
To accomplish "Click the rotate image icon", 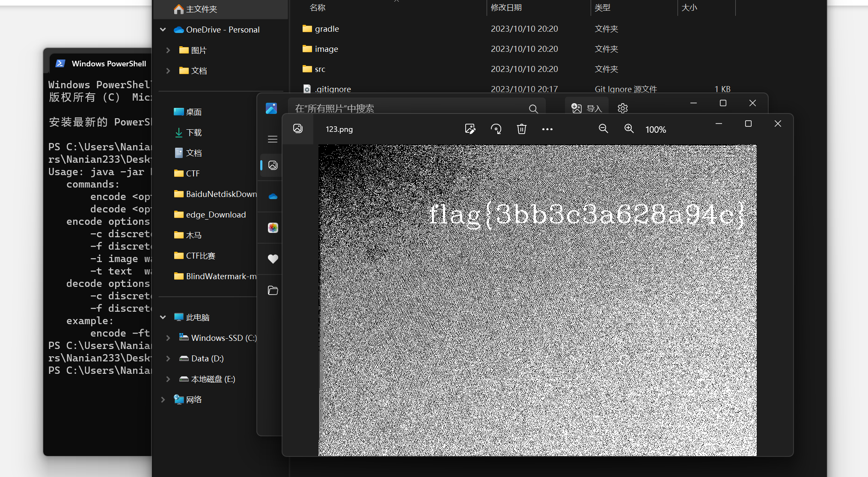I will point(496,129).
